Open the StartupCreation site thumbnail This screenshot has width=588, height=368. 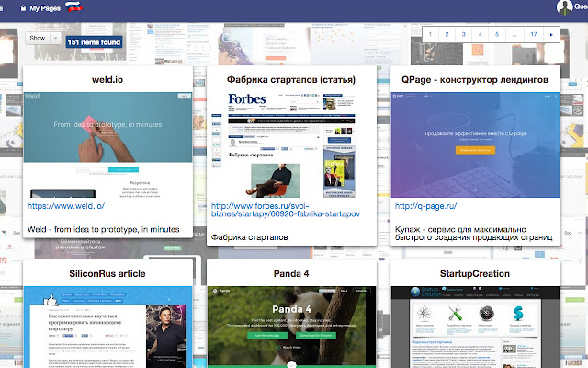(475, 328)
